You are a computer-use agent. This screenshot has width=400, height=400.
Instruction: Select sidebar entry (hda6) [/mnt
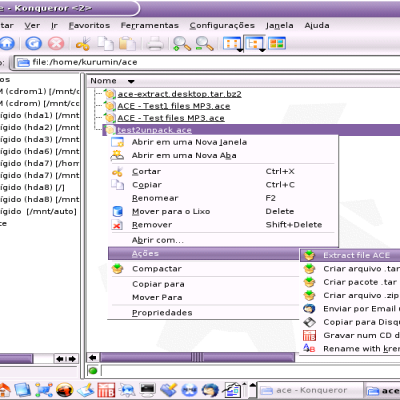point(39,152)
